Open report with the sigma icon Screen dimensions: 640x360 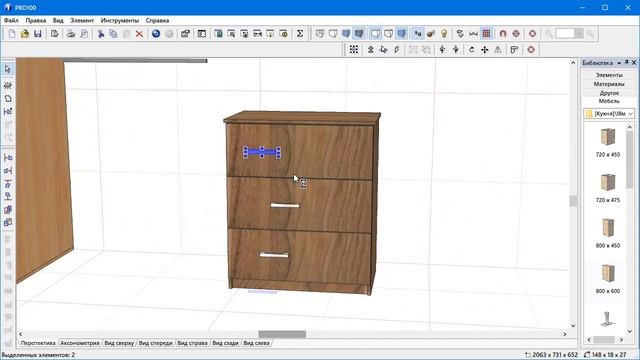[300, 34]
